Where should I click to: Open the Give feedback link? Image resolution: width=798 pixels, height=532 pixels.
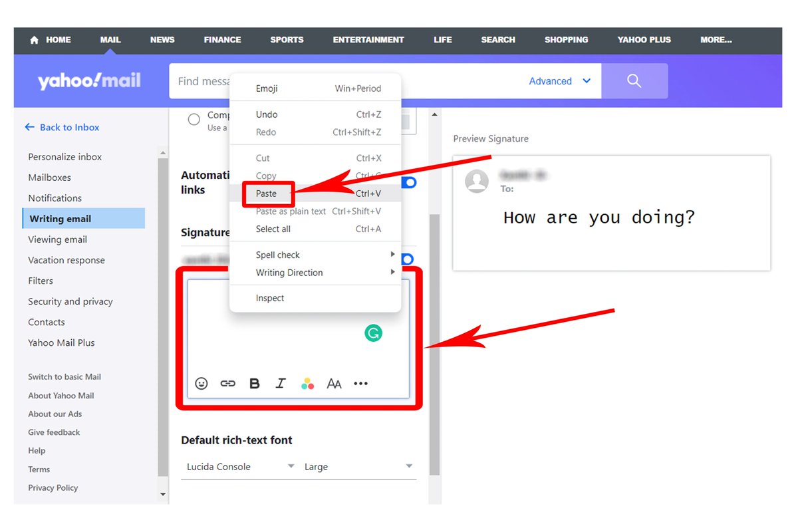coord(53,432)
